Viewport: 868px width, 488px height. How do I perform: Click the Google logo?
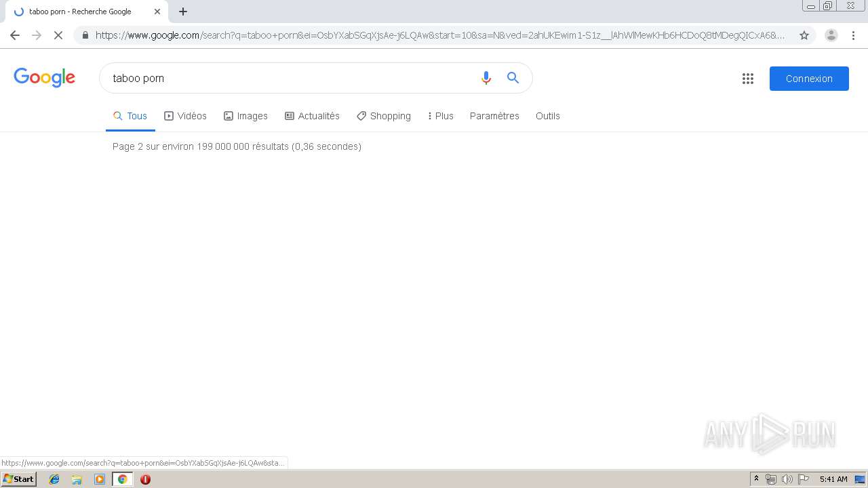45,78
